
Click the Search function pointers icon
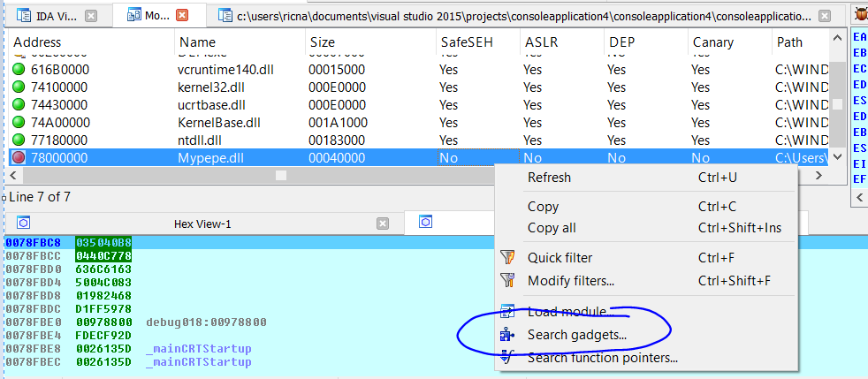[x=507, y=358]
